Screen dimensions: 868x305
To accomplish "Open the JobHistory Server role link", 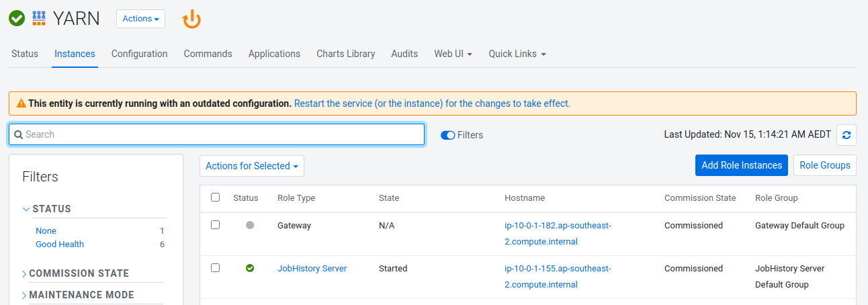I will [x=312, y=269].
